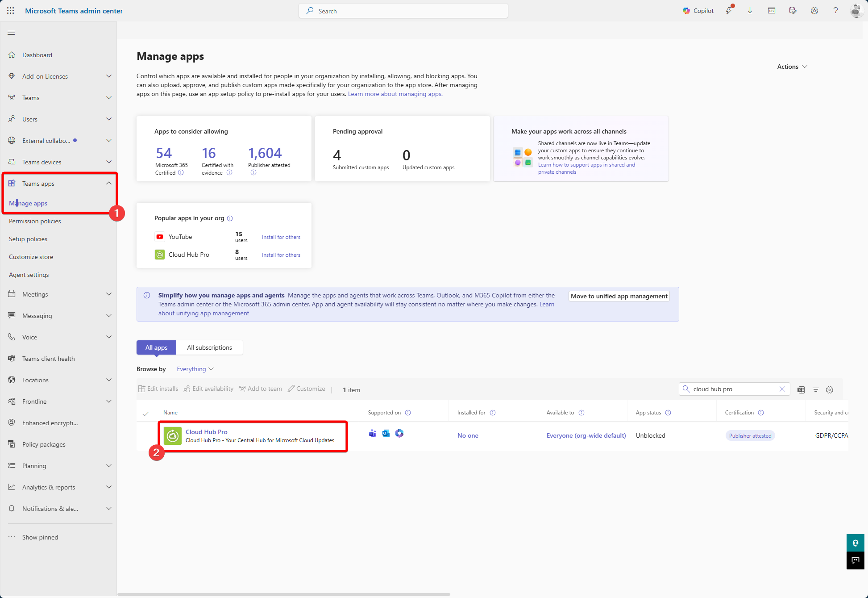Expand the Users section chevron
The image size is (868, 598).
pos(109,119)
